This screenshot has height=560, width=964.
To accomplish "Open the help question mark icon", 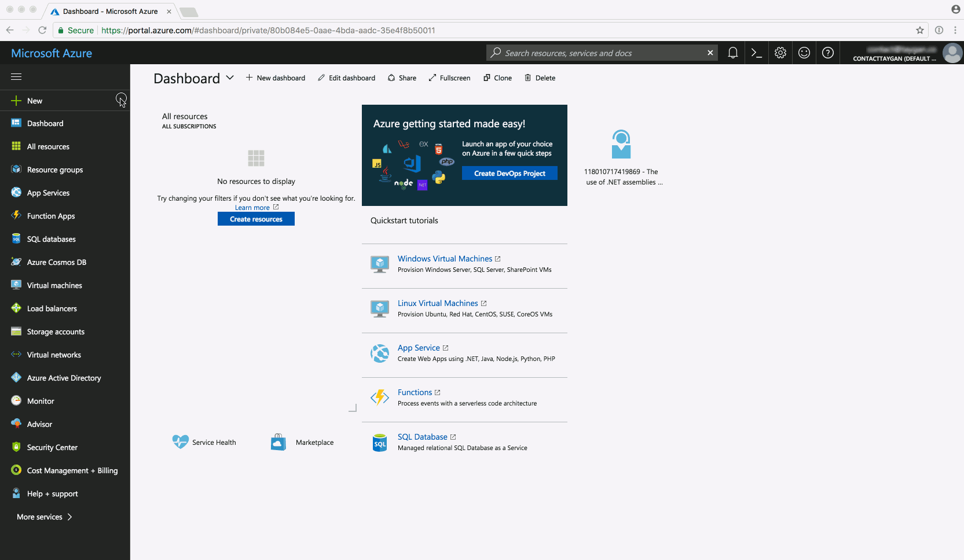I will (x=828, y=53).
